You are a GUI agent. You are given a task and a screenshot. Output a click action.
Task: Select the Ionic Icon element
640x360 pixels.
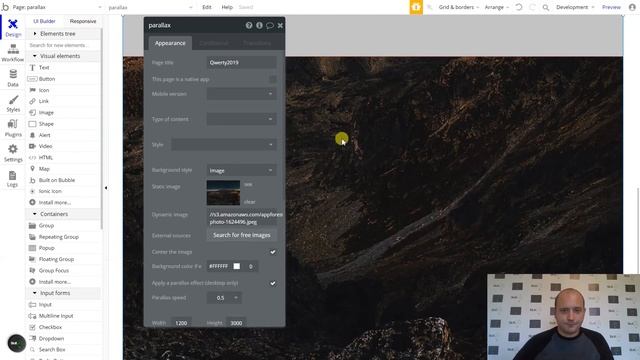50,191
